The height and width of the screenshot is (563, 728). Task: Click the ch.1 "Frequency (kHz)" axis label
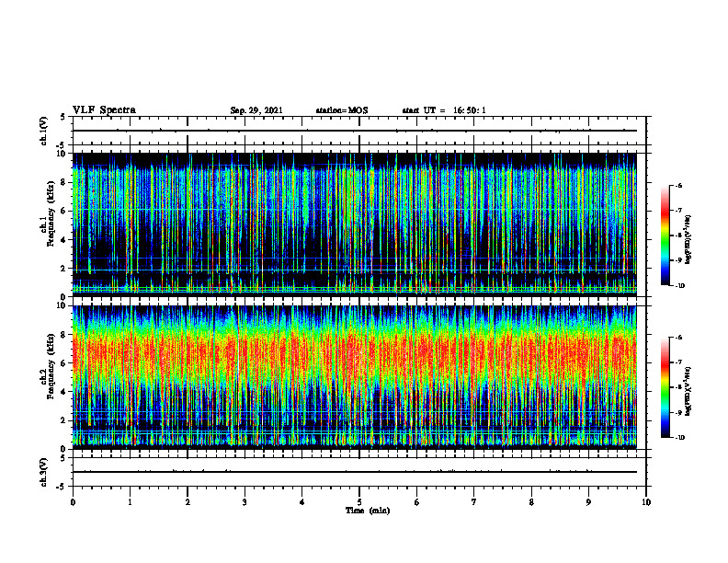[x=51, y=213]
